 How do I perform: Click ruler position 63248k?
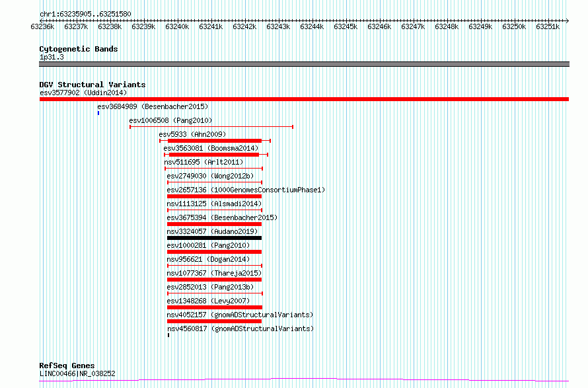coord(447,26)
